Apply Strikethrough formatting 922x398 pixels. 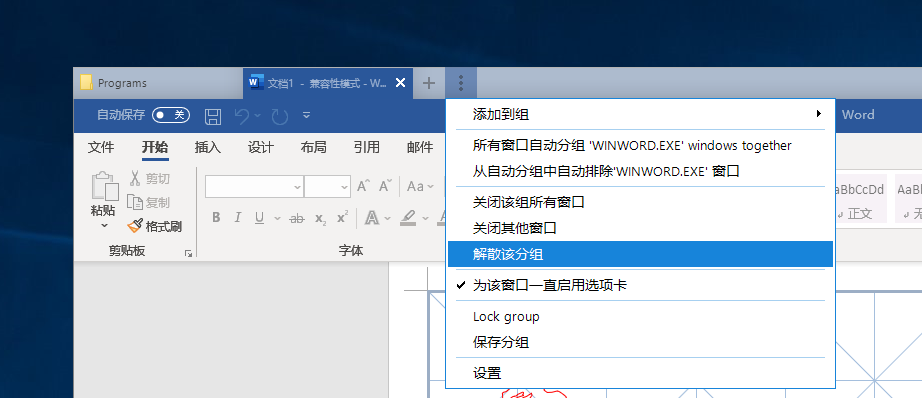[297, 218]
